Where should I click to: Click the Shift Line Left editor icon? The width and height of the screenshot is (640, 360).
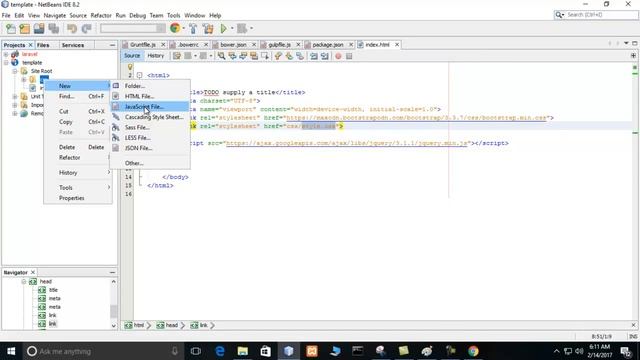pyautogui.click(x=313, y=56)
